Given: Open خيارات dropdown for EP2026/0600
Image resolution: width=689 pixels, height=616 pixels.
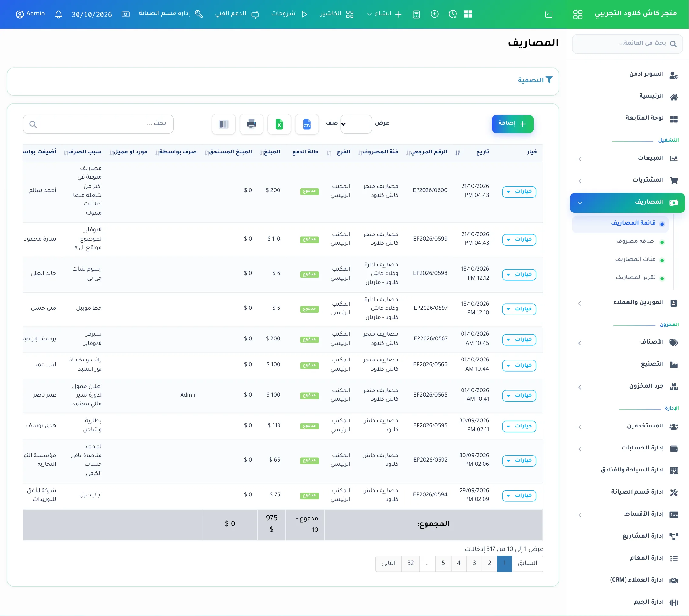Looking at the screenshot, I should pyautogui.click(x=519, y=192).
